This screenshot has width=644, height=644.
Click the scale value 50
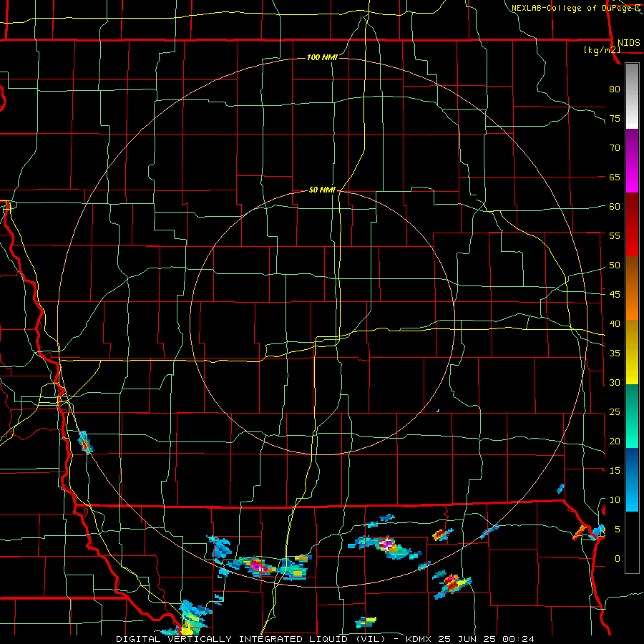pos(615,265)
